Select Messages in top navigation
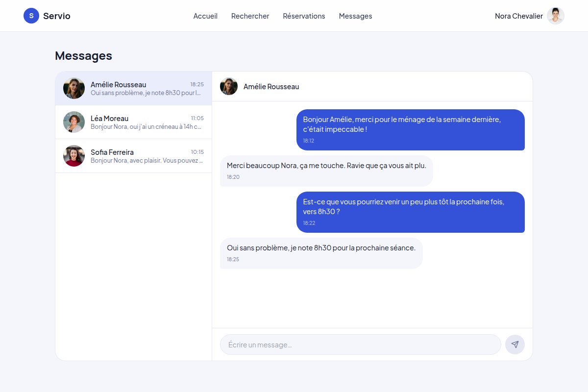This screenshot has height=392, width=588. (x=355, y=16)
